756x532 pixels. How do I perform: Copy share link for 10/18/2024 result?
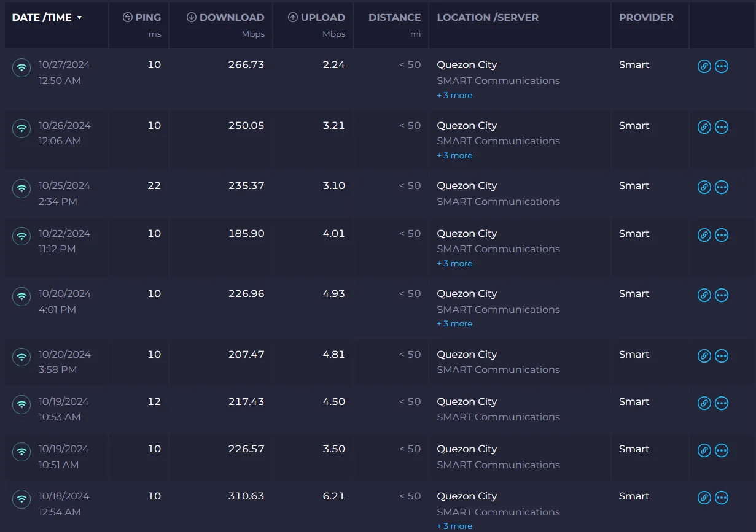704,498
